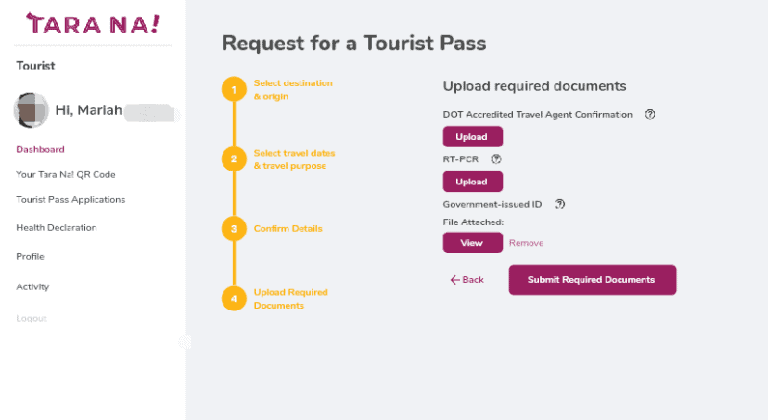Click step 4 circle in progress tracker
Viewport: 768px width, 420px height.
pyautogui.click(x=233, y=298)
